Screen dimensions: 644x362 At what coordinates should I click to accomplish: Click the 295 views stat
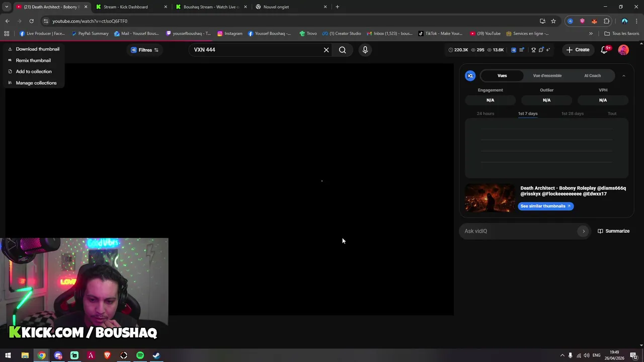477,50
